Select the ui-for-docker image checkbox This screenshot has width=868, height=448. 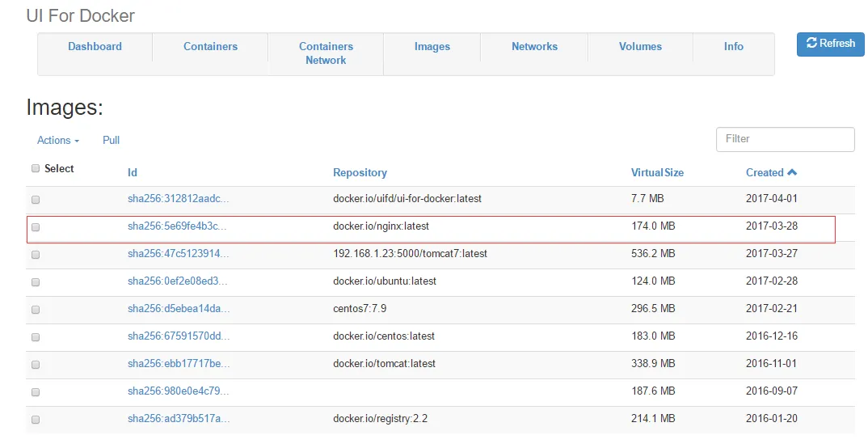click(36, 200)
